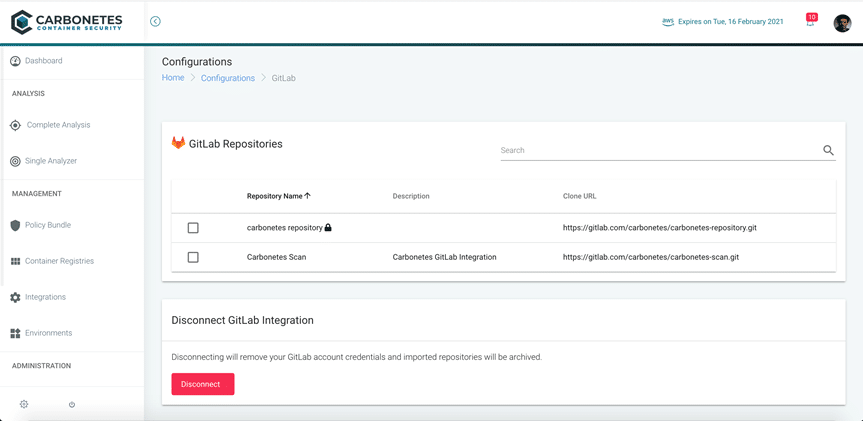Toggle sort arrow beside Repository Name

308,196
